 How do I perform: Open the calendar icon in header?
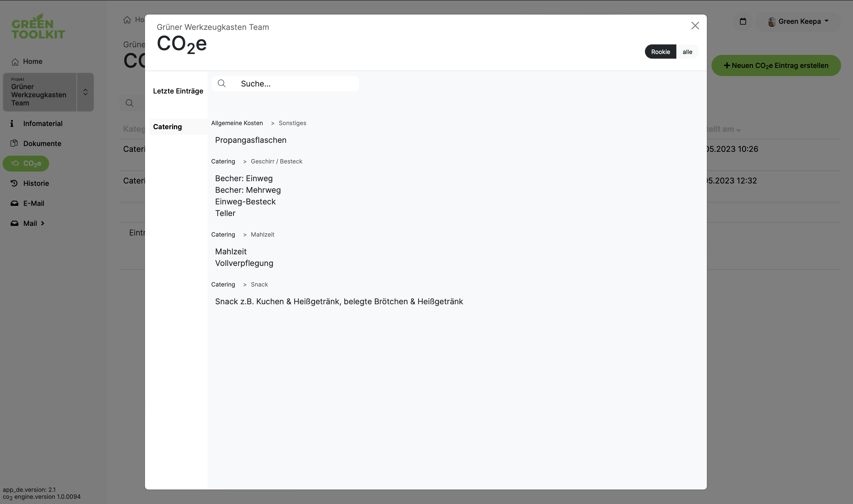point(743,21)
